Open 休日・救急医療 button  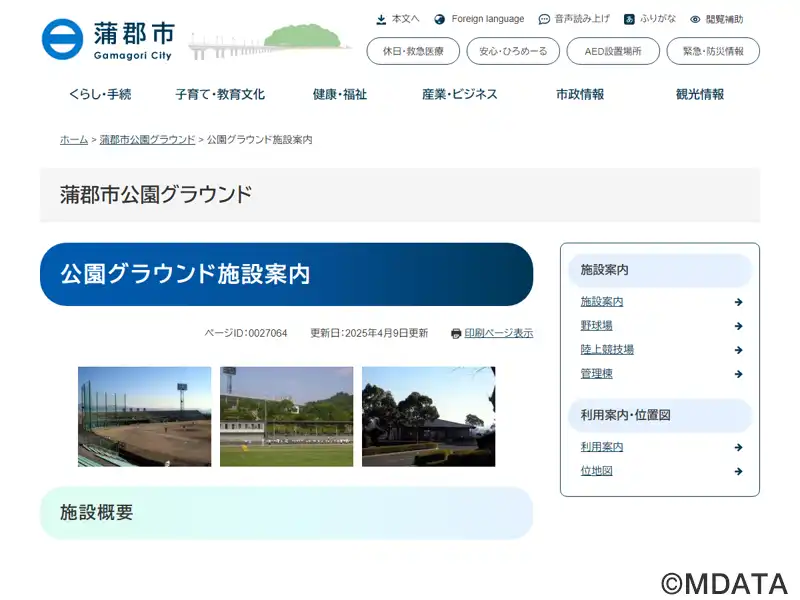tap(413, 51)
